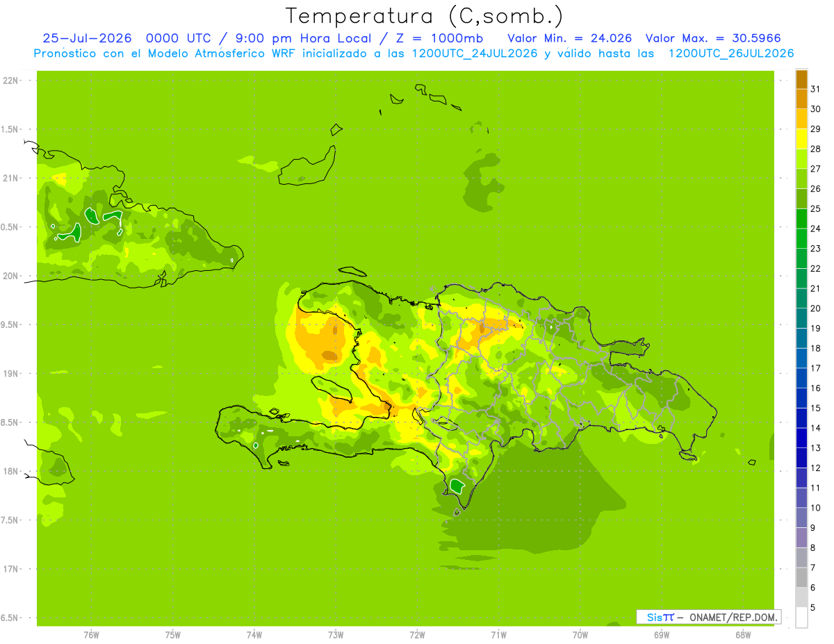This screenshot has height=644, width=834.
Task: Click the "Temperatura (C,somb.)" map title
Action: 424,15
